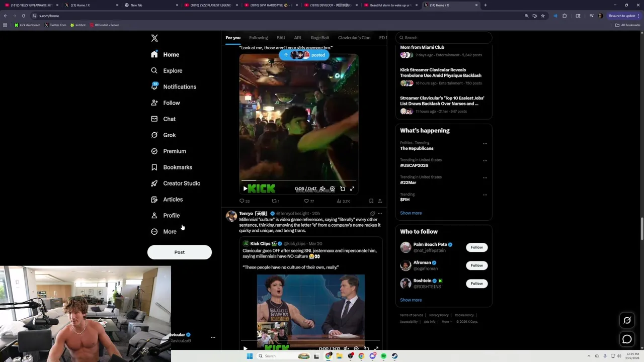644x362 pixels.
Task: Toggle picture-in-picture on first video
Action: [342, 189]
